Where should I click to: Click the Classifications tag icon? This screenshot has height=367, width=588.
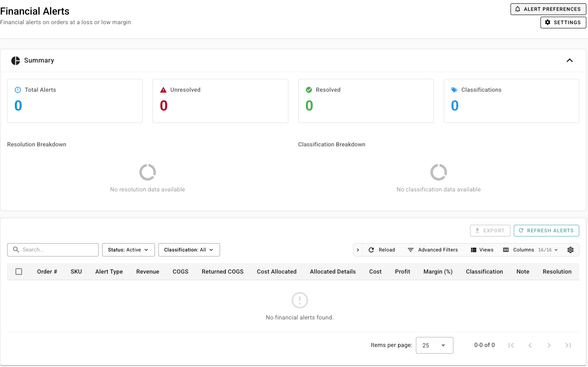coord(455,90)
